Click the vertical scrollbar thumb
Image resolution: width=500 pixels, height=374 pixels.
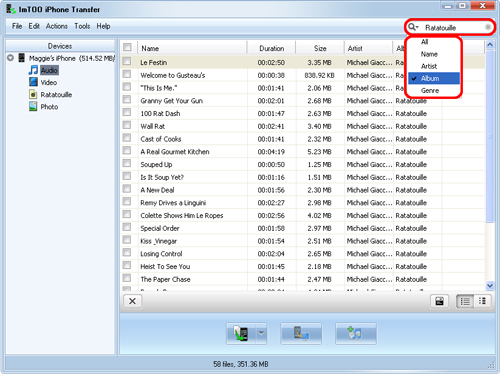point(490,136)
